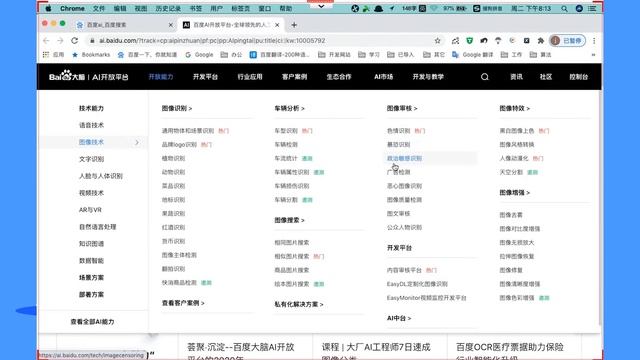This screenshot has width=640, height=360.
Task: Open a new browser tab
Action: coord(294,25)
